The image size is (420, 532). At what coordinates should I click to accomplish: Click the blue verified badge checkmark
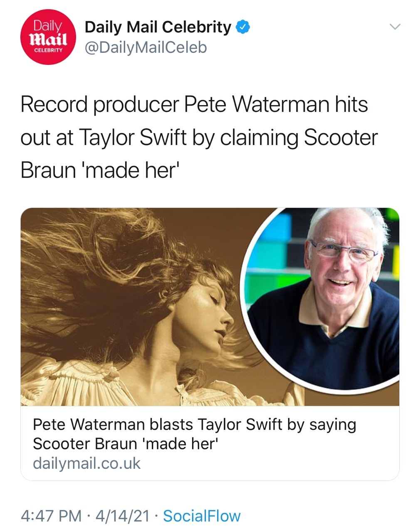pos(243,27)
